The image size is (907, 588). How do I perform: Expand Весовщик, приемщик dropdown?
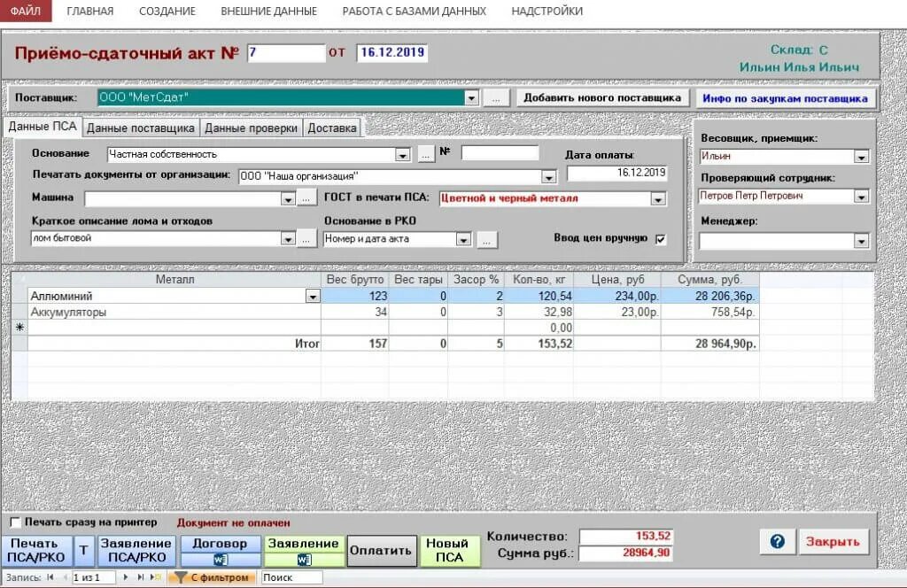(x=861, y=157)
